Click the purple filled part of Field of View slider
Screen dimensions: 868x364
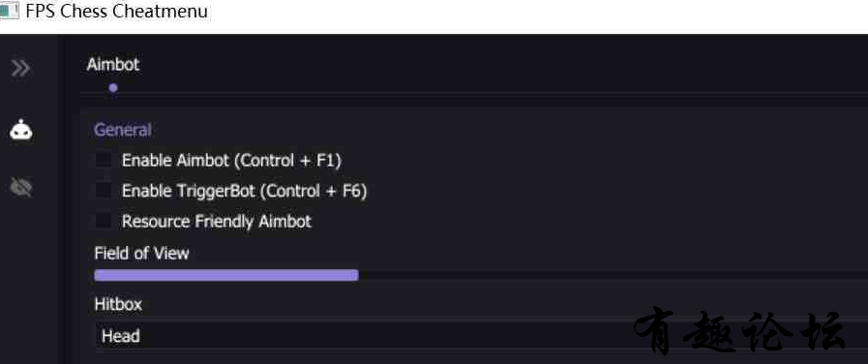[x=226, y=275]
